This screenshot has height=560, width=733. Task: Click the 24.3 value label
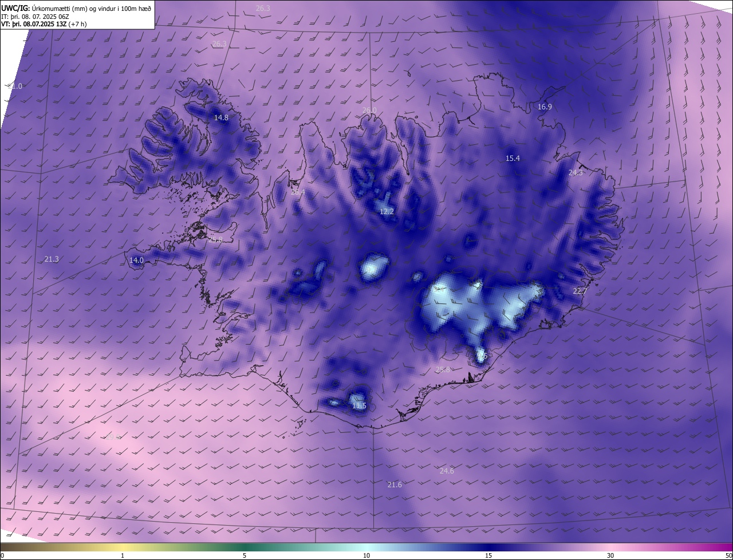576,172
